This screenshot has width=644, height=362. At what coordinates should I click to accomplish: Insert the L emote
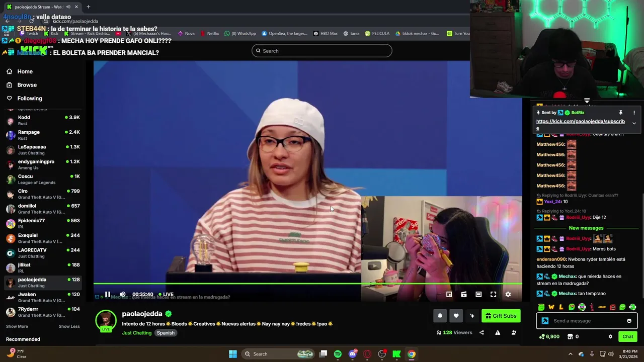(561, 307)
